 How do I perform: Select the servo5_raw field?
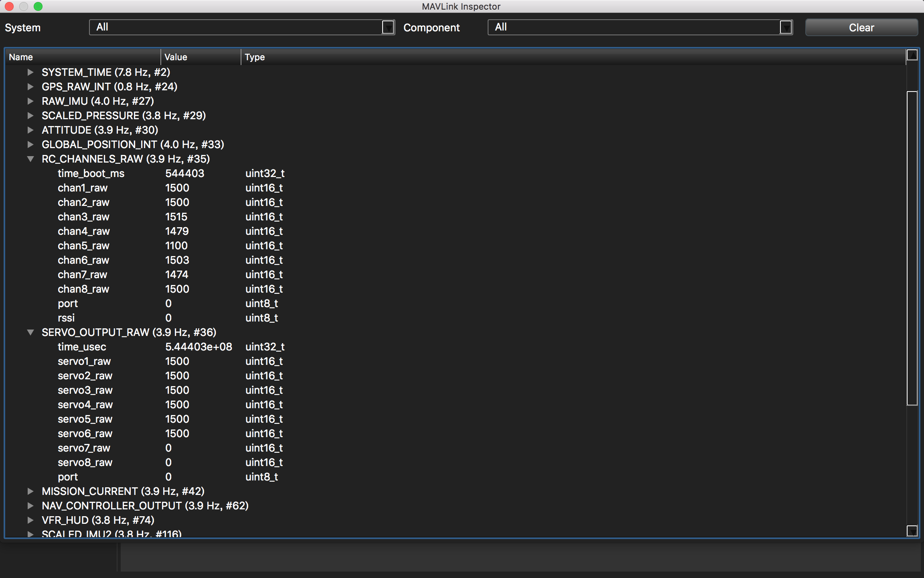point(85,419)
